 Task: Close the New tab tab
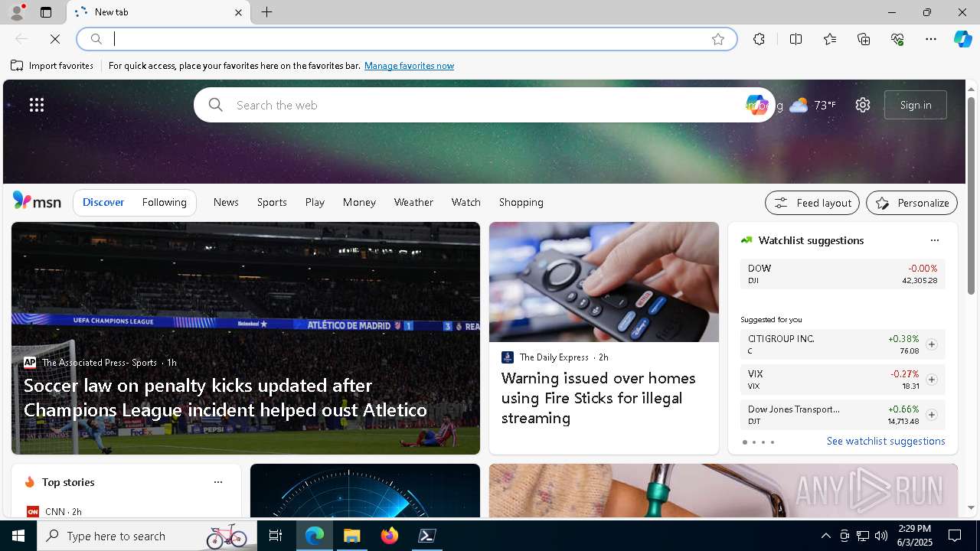point(238,12)
